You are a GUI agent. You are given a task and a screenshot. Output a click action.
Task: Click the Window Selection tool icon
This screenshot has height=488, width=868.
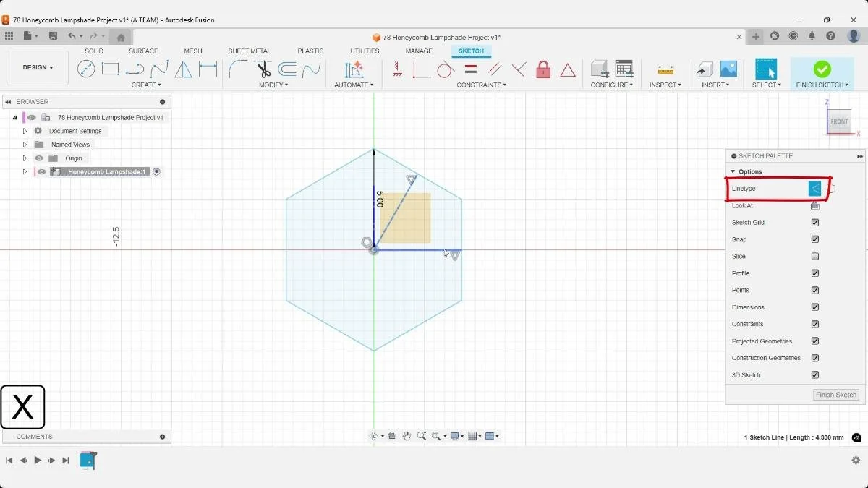coord(766,69)
